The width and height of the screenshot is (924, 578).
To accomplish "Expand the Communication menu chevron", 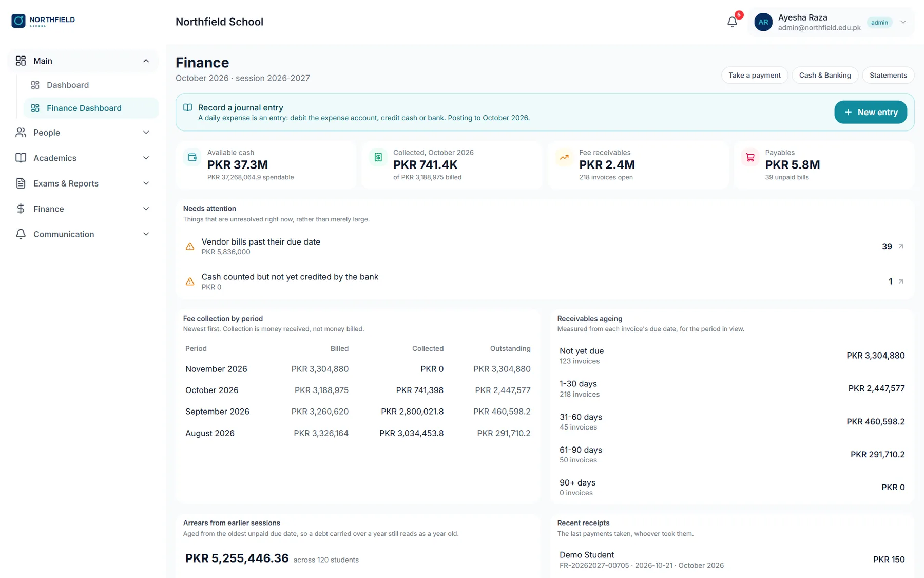I will [146, 234].
